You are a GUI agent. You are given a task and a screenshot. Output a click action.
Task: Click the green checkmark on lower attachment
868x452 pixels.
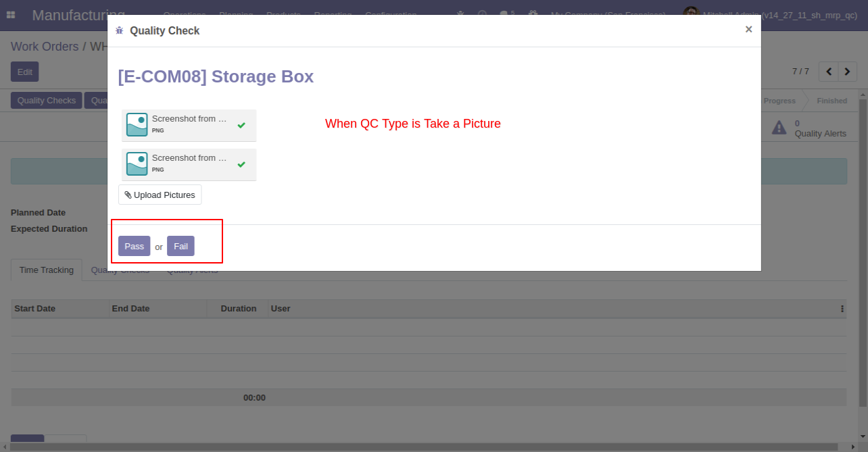pyautogui.click(x=241, y=164)
